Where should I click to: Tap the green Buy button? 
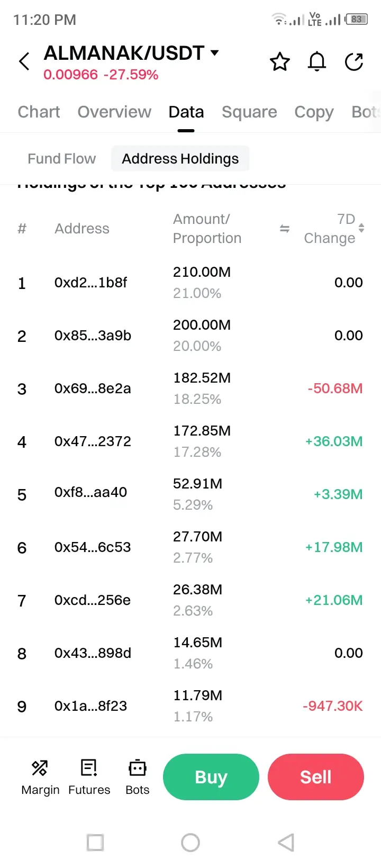211,777
